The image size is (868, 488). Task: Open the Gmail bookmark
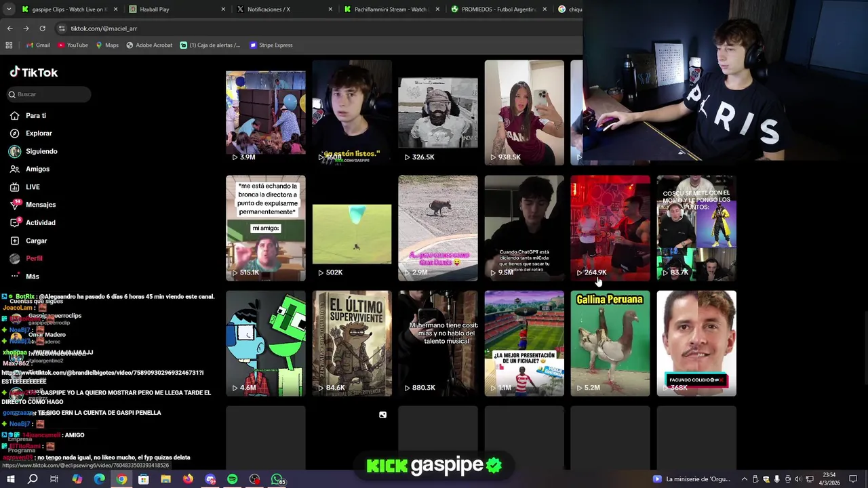tap(38, 45)
